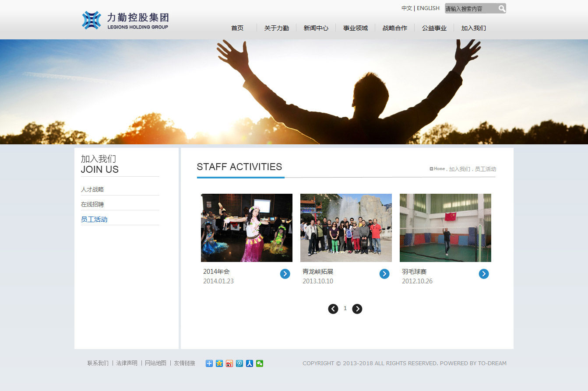Share via Tencent Weibo icon
This screenshot has width=588, height=391.
tap(239, 363)
